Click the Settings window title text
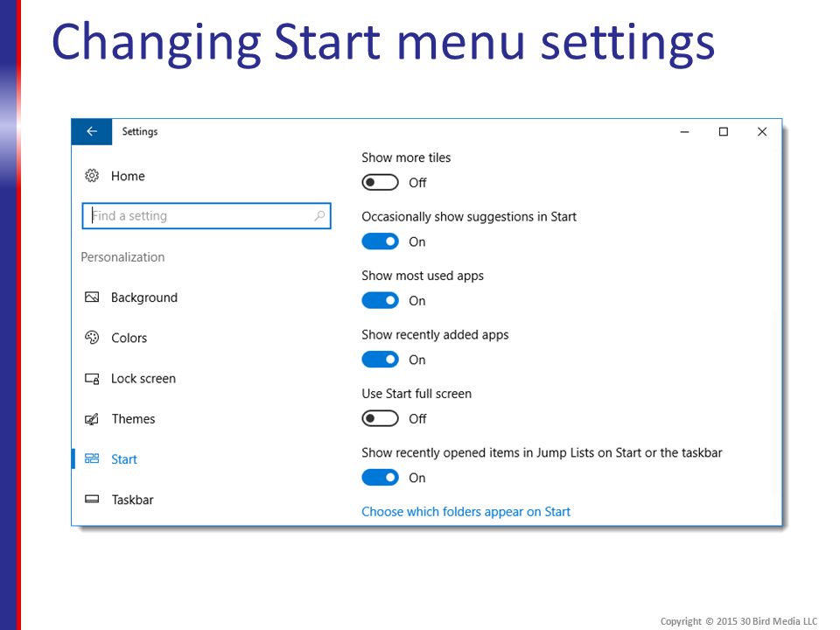This screenshot has width=840, height=630. coord(140,132)
